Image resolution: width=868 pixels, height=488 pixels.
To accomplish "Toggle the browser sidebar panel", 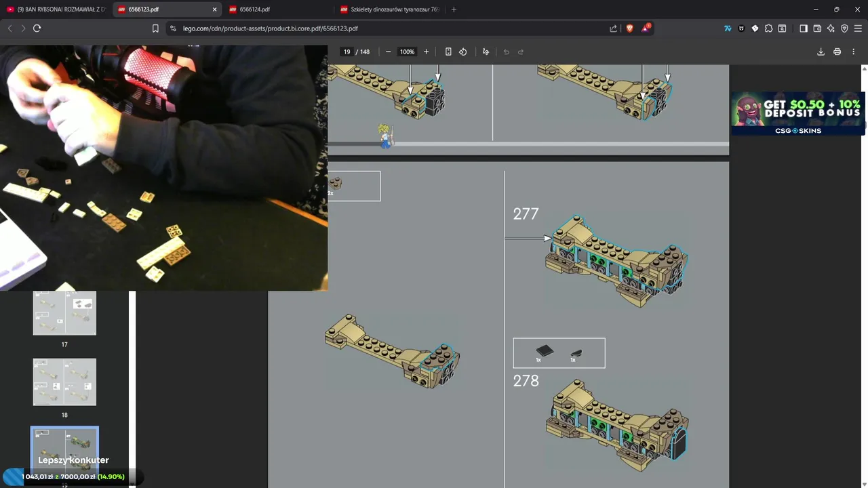I will tap(804, 28).
